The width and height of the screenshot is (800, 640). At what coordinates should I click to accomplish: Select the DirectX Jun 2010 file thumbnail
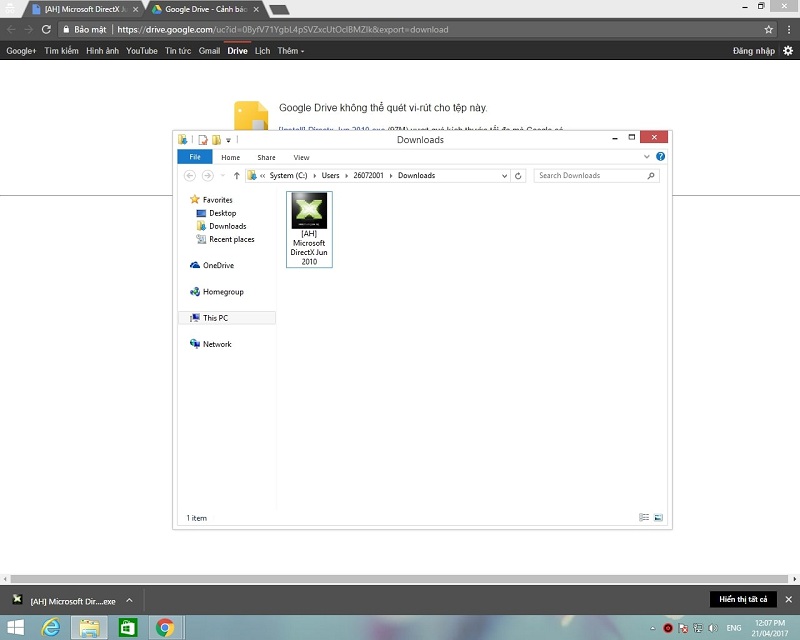pos(309,212)
